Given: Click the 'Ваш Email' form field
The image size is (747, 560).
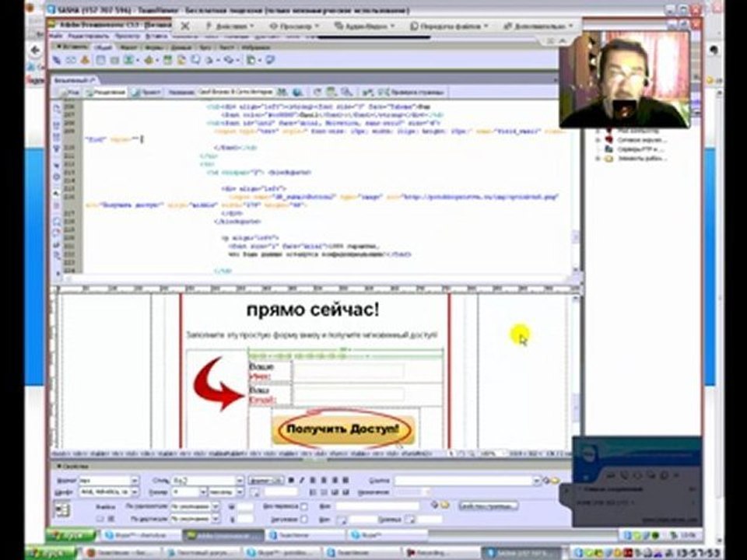Looking at the screenshot, I should pyautogui.click(x=349, y=394).
